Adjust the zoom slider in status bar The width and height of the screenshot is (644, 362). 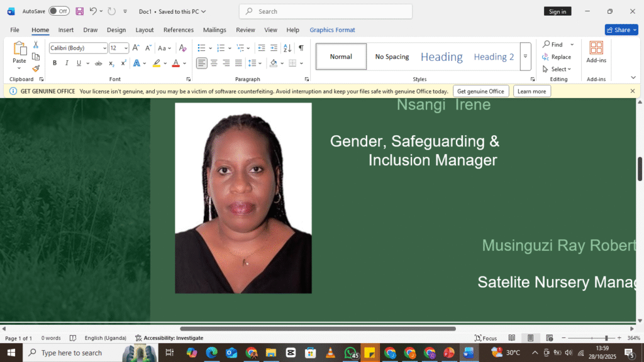[606, 338]
